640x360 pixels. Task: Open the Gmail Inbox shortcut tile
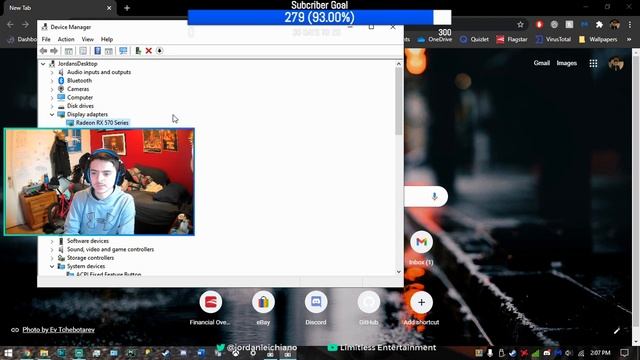(x=421, y=248)
